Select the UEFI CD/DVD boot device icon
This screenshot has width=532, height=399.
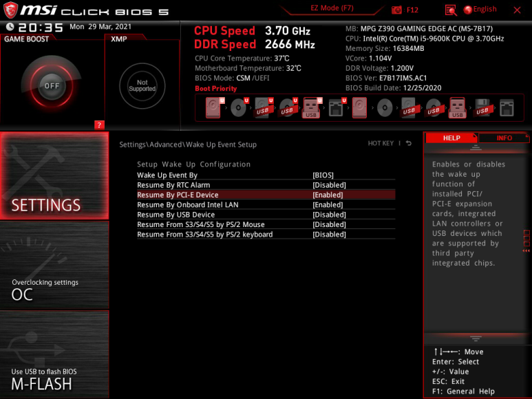click(x=239, y=108)
